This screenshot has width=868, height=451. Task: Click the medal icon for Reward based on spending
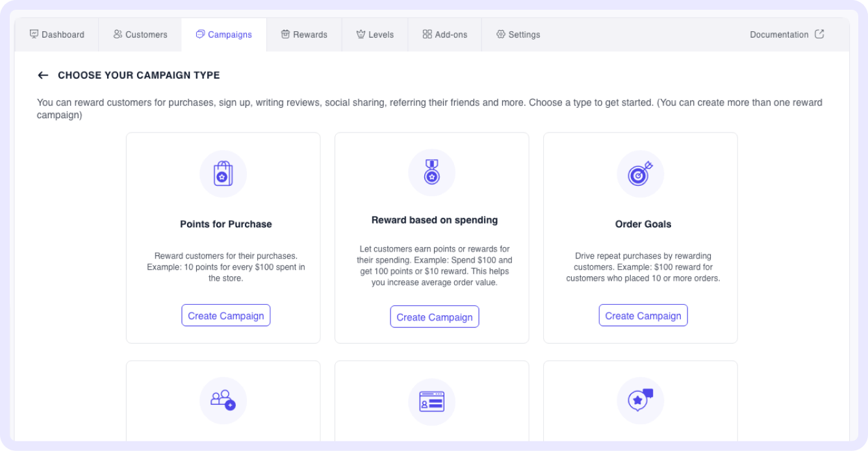coord(431,173)
